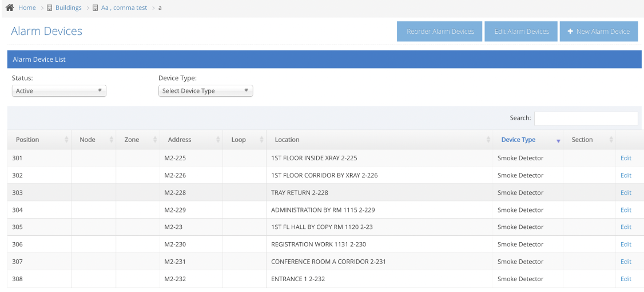Click plus icon on New Alarm Device

tap(570, 31)
